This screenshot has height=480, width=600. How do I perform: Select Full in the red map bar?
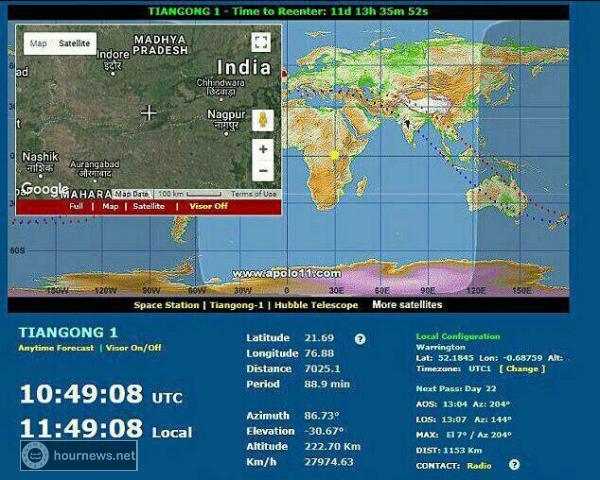[76, 206]
